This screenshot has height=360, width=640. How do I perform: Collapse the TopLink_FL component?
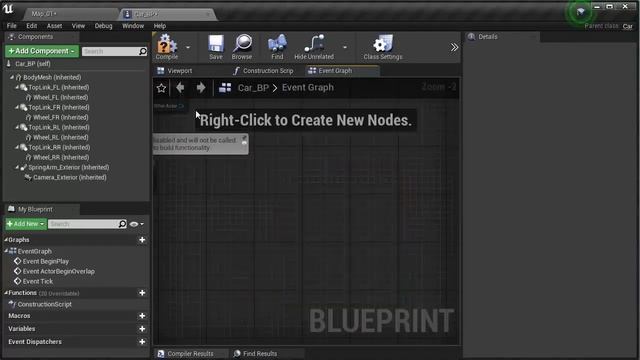coord(17,87)
